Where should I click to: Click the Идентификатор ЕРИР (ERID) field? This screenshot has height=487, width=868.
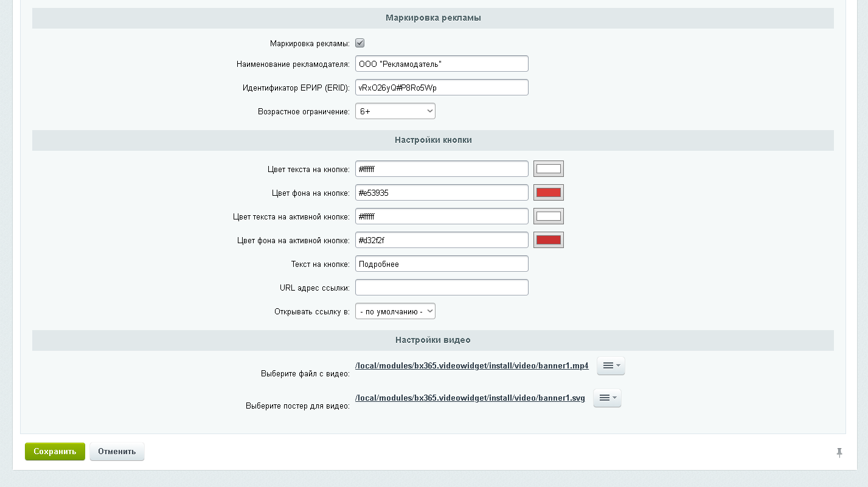[442, 88]
